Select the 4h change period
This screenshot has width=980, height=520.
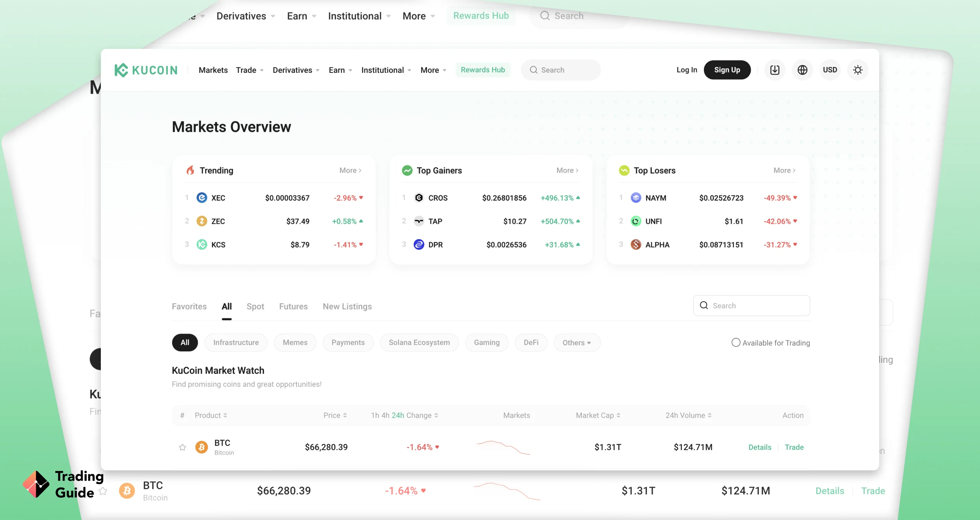click(385, 415)
